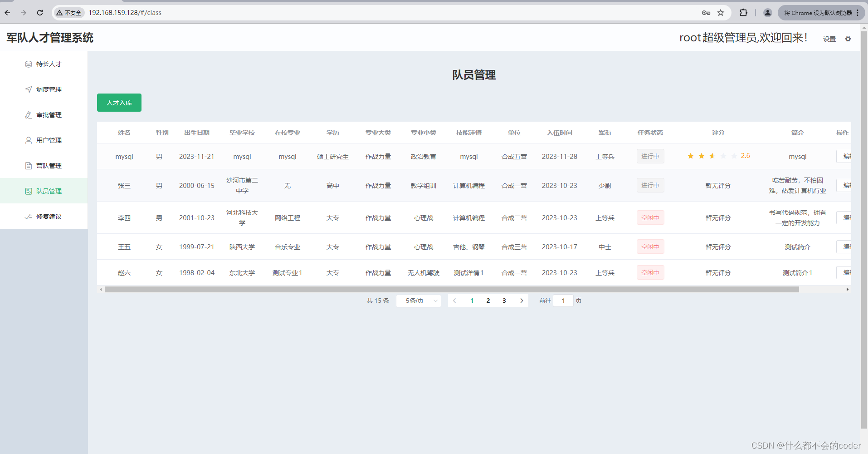Click the not-secure warning icon

click(x=59, y=13)
